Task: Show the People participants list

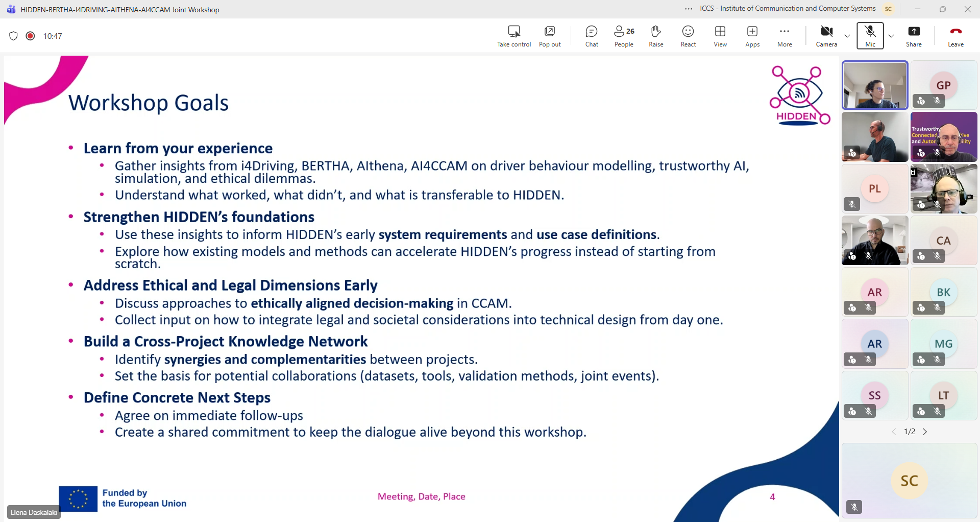Action: 624,36
